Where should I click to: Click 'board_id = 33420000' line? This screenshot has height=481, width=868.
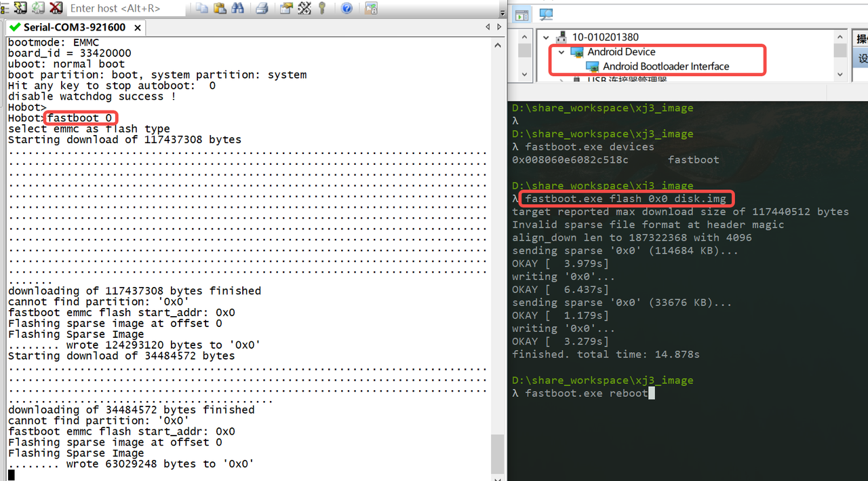coord(69,54)
